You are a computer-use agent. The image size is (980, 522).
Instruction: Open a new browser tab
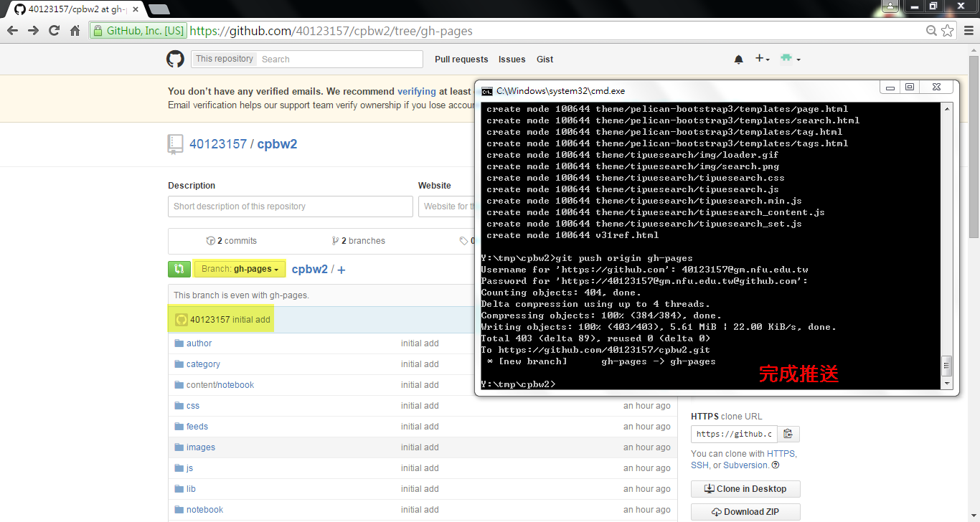tap(158, 9)
